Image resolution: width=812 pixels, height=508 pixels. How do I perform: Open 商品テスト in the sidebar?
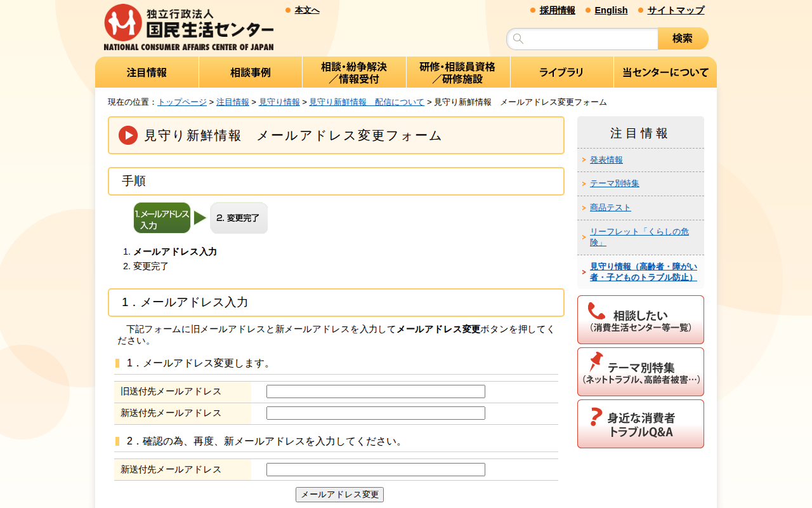coord(610,208)
